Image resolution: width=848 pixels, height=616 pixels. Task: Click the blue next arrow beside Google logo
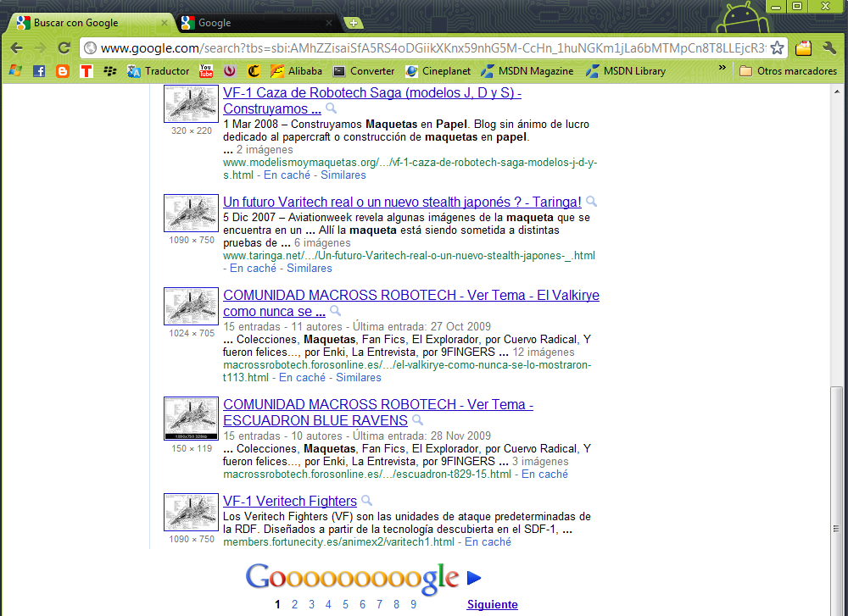(474, 578)
